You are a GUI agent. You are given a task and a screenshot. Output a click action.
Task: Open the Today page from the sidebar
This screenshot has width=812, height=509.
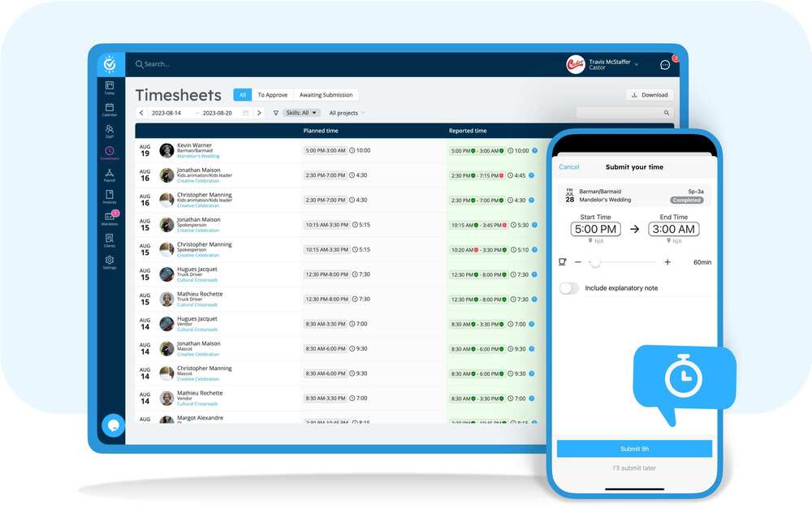(x=110, y=88)
